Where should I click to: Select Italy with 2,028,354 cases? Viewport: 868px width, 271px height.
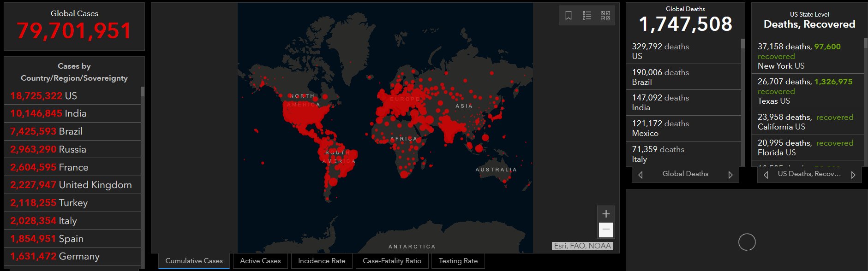coord(72,221)
